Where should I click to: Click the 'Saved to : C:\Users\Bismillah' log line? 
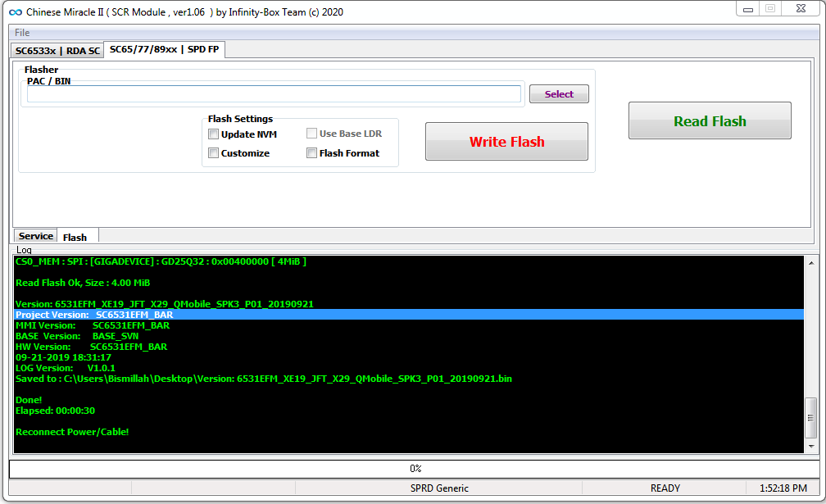point(263,379)
